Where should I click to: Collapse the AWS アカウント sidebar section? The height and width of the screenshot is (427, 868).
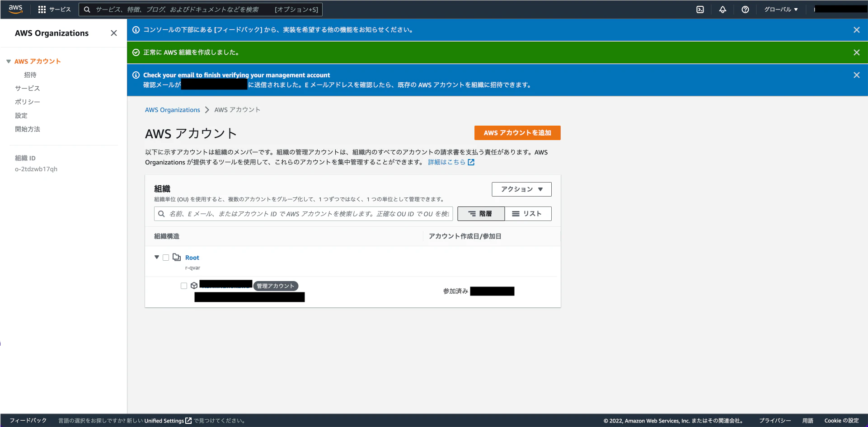click(x=9, y=61)
